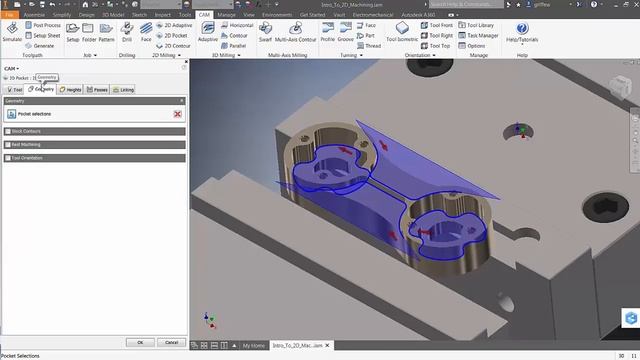
Task: Switch to the Tool tab
Action: pos(14,89)
